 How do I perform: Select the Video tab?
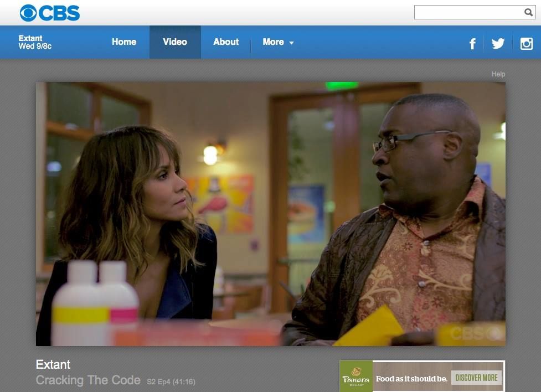coord(175,42)
